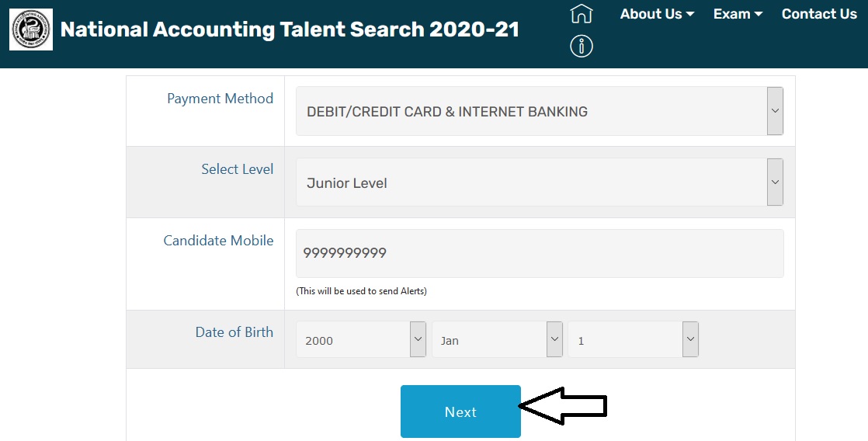Image resolution: width=868 pixels, height=441 pixels.
Task: Click the Date of Birth label
Action: coord(234,332)
